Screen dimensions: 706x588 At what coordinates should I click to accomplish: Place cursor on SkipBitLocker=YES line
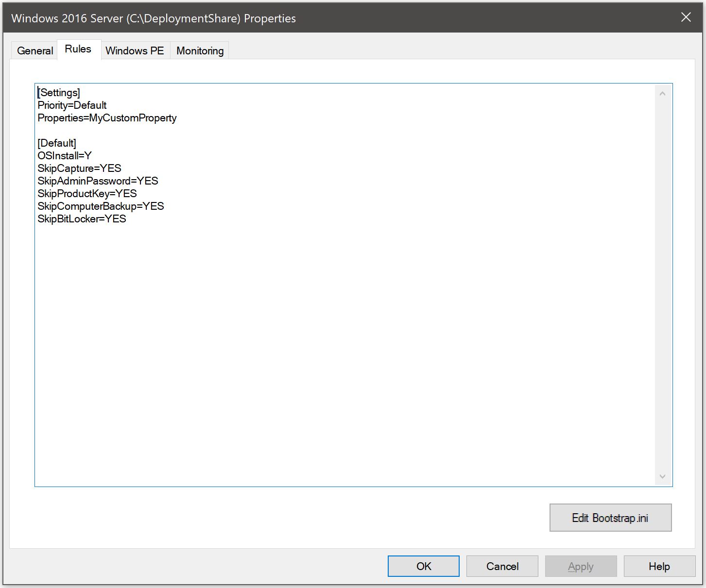coord(82,219)
